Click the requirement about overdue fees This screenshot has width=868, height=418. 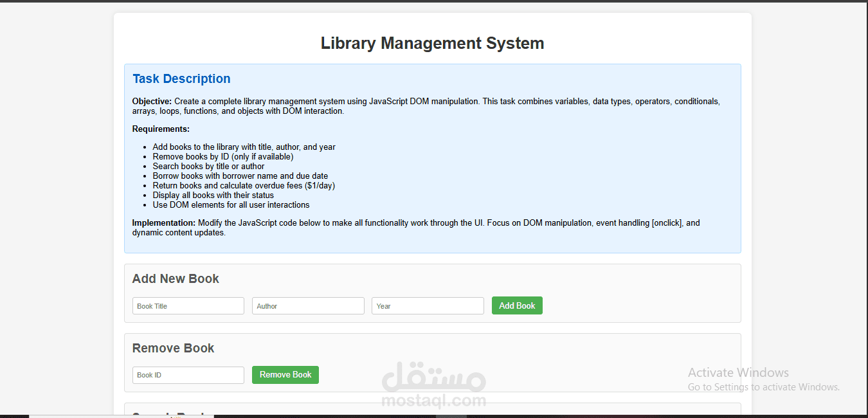pyautogui.click(x=245, y=185)
